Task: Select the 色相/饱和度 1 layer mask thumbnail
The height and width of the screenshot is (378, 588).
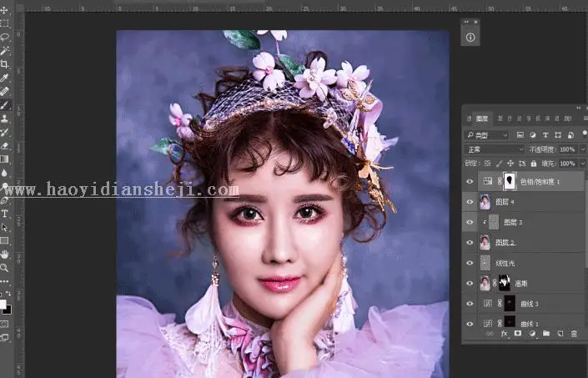Action: click(x=510, y=182)
